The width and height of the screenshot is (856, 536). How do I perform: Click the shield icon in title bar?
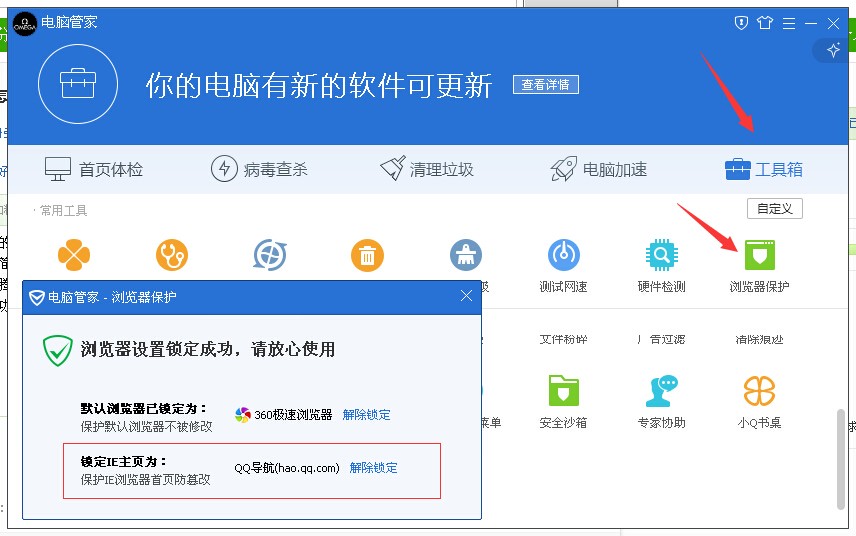tap(741, 23)
